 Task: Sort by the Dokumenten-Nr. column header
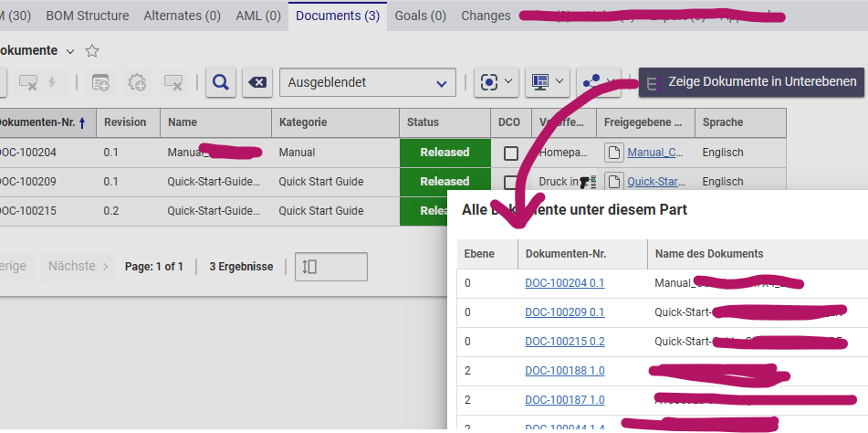tap(41, 122)
